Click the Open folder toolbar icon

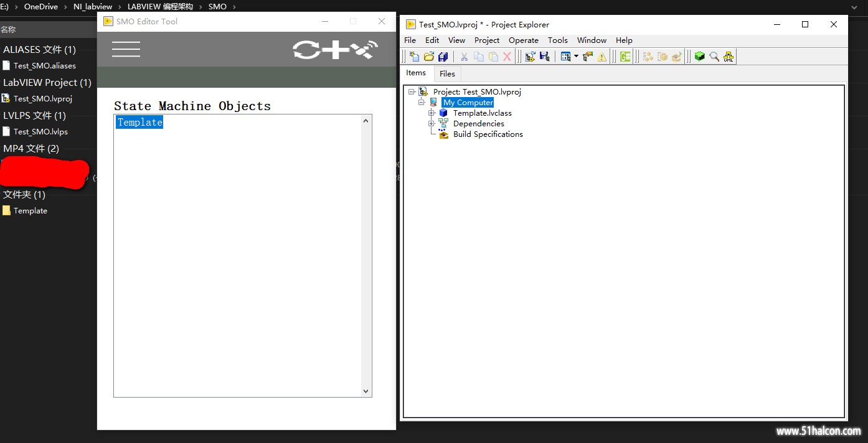(429, 57)
